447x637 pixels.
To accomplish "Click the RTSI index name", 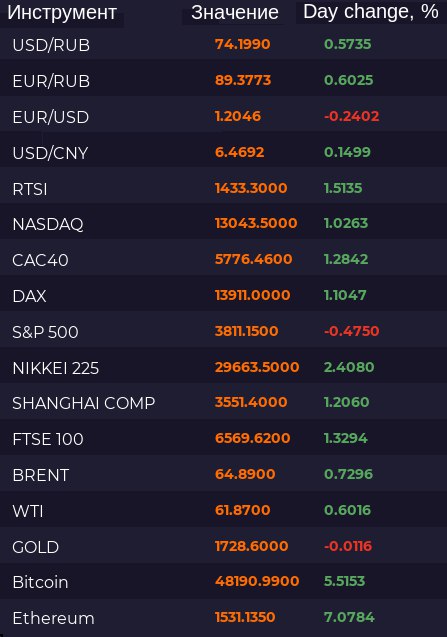I will click(30, 189).
